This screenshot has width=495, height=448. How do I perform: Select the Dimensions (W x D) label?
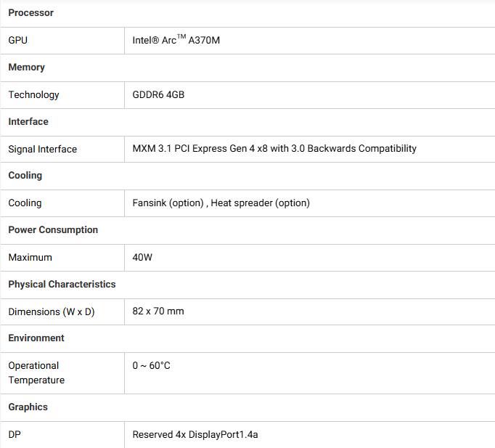click(x=52, y=312)
